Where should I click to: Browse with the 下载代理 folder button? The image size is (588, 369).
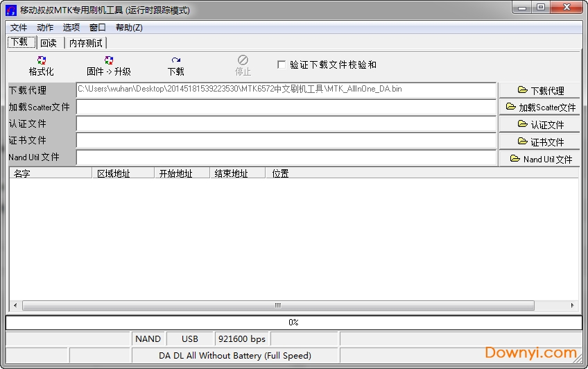(540, 90)
